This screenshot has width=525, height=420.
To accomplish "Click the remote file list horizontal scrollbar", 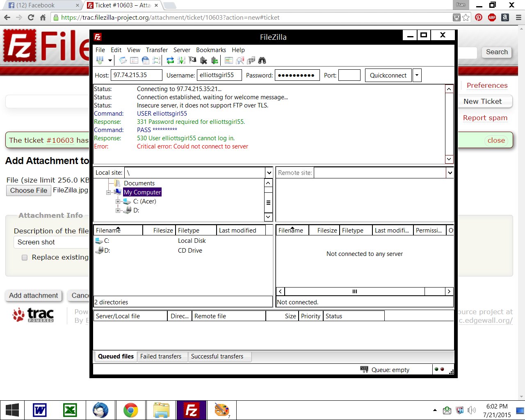I will click(x=365, y=292).
